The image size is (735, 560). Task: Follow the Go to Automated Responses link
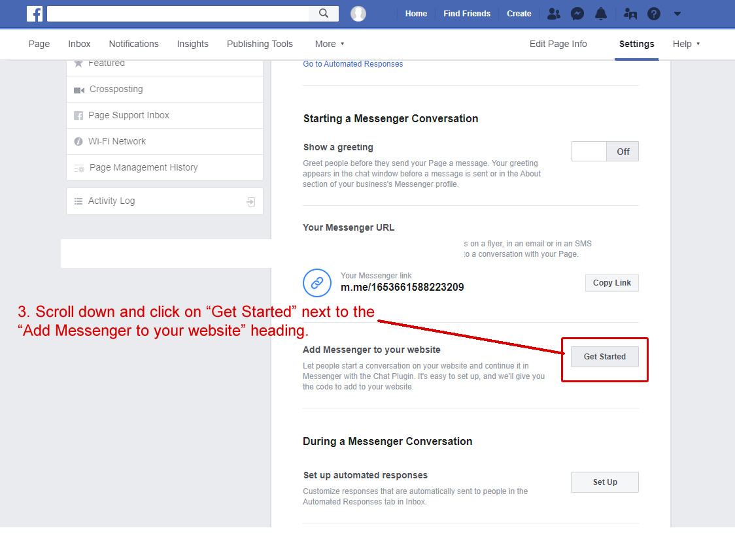(x=353, y=64)
